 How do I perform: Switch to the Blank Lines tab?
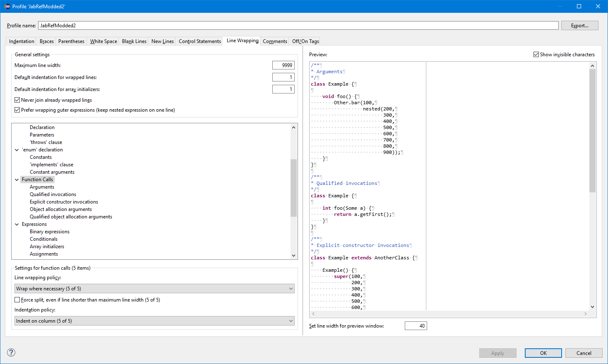coord(134,41)
